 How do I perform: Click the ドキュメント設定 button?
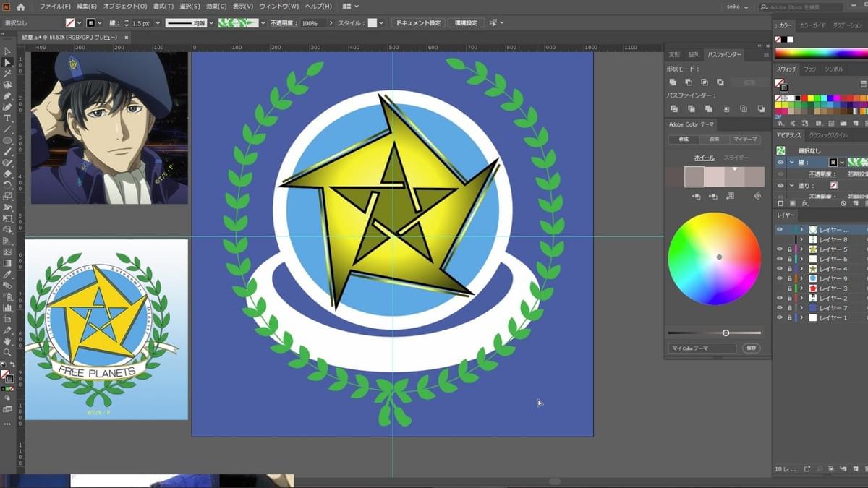point(418,23)
